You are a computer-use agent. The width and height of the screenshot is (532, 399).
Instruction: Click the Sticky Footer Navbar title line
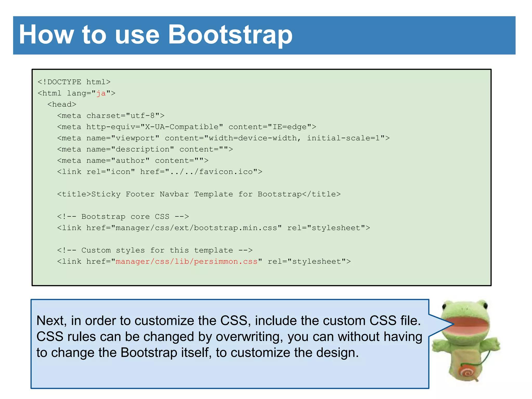coord(199,194)
